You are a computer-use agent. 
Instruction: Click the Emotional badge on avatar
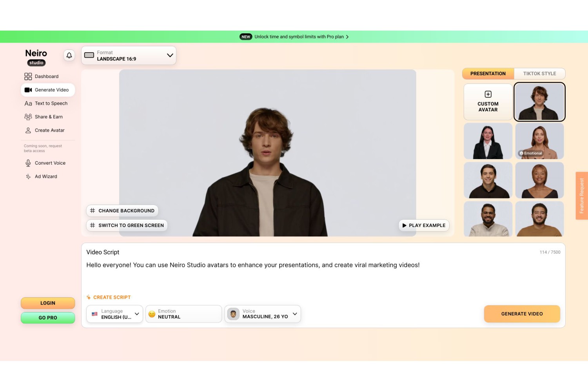click(x=531, y=153)
